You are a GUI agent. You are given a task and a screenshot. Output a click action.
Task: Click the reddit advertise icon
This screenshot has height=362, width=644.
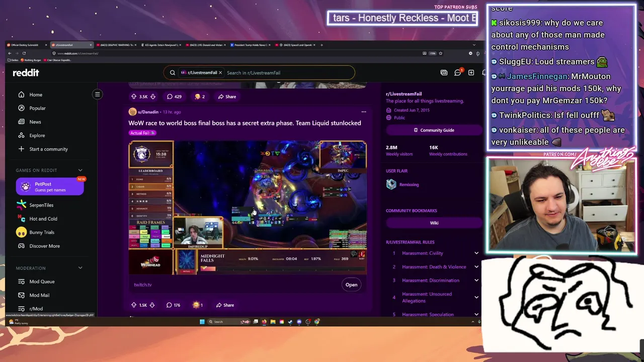tap(444, 72)
